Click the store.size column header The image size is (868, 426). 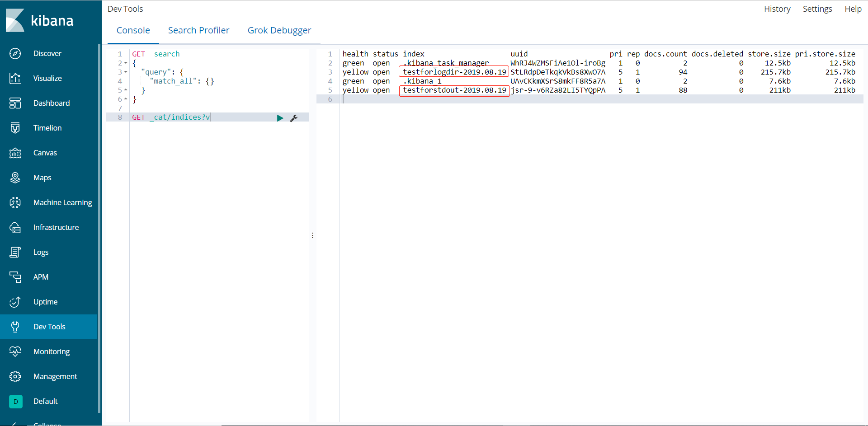coord(769,54)
